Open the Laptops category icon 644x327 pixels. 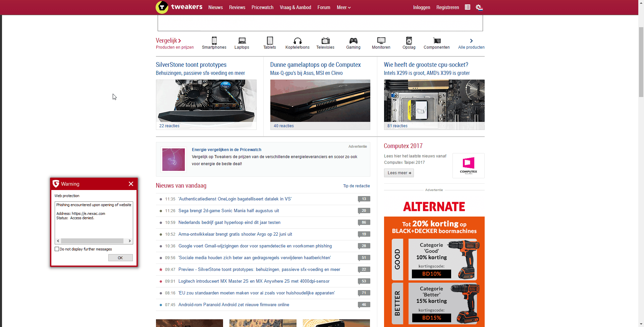click(x=242, y=41)
